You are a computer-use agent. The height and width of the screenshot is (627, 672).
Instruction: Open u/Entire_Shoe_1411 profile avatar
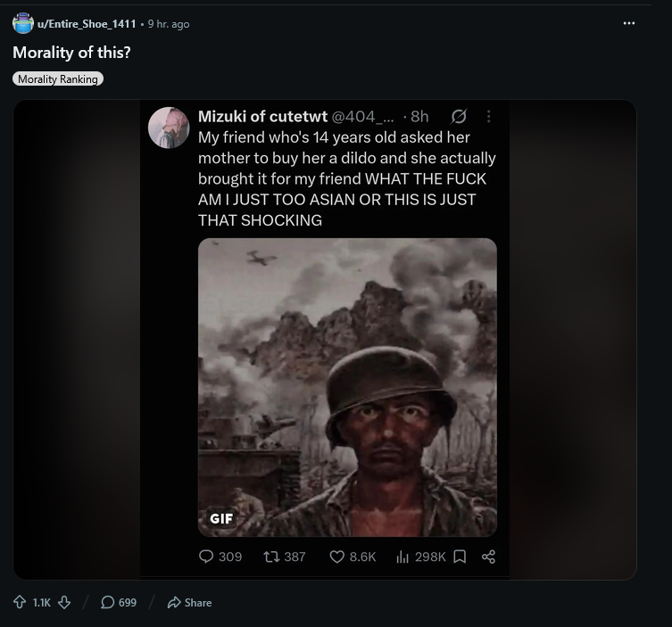coord(23,23)
